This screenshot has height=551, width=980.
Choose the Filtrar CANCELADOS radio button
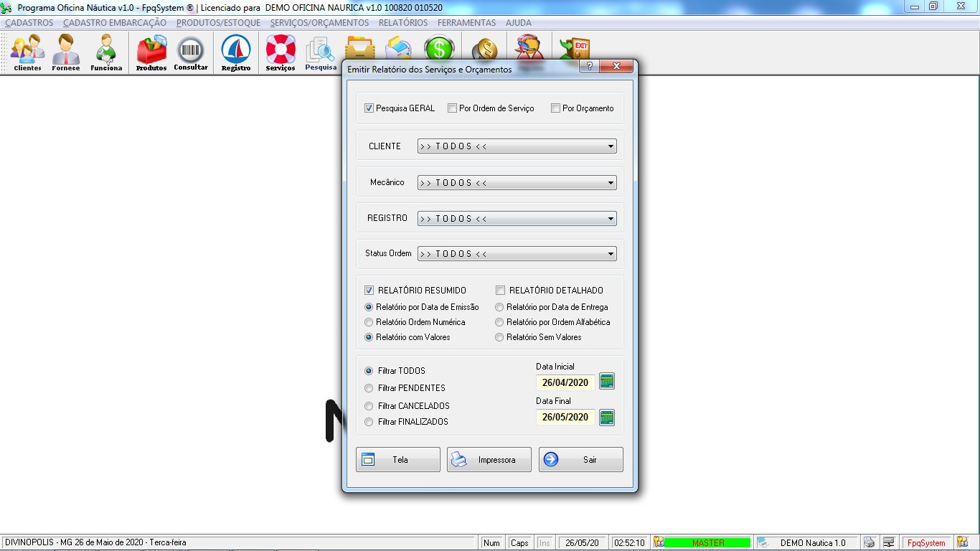pyautogui.click(x=369, y=406)
